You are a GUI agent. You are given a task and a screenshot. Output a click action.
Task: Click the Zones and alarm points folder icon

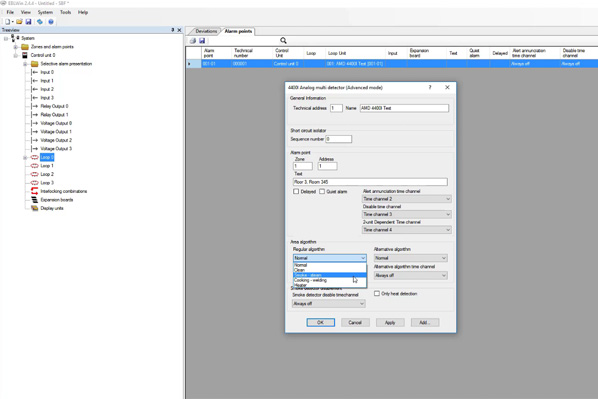click(x=25, y=47)
